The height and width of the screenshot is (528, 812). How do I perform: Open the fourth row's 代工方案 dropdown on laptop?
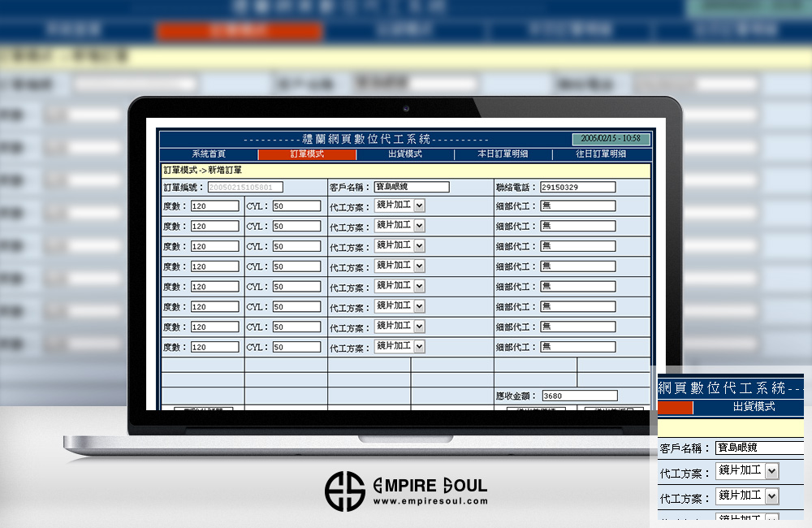click(x=419, y=266)
